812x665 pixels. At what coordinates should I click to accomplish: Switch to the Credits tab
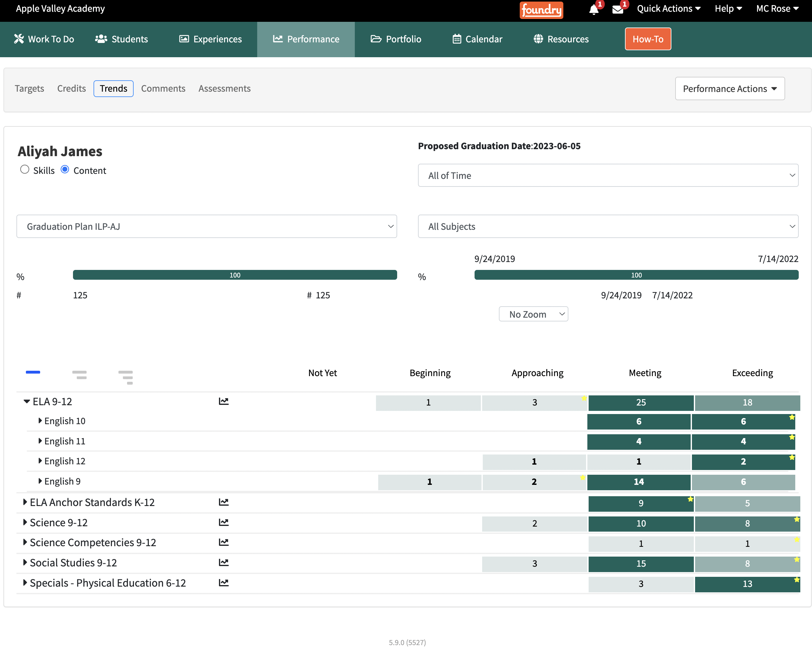point(71,88)
